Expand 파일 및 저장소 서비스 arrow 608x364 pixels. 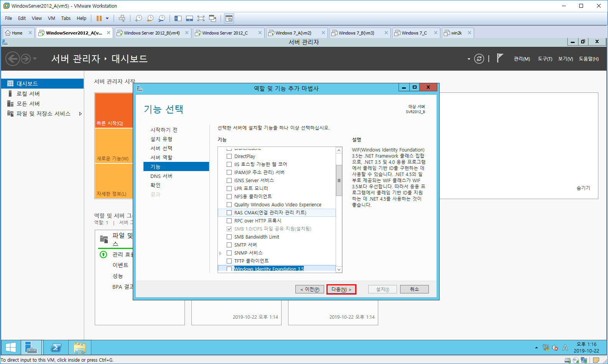(80, 114)
